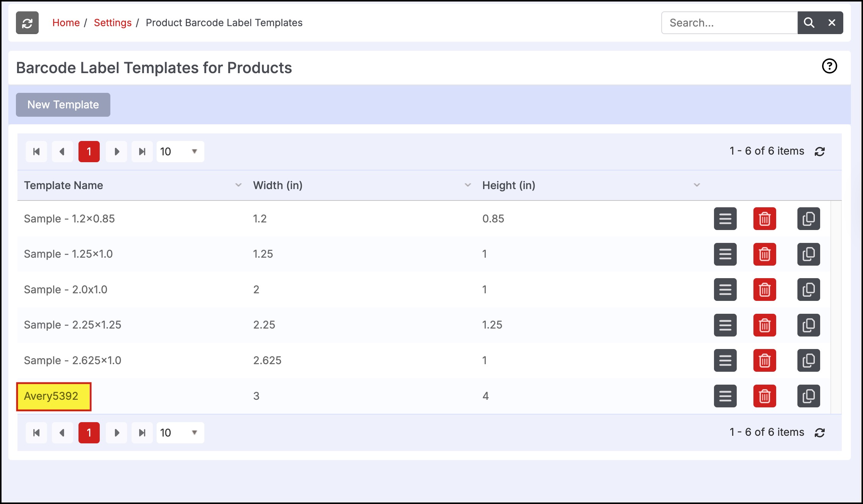Image resolution: width=863 pixels, height=504 pixels.
Task: Open Height (in) column options chevron
Action: [x=697, y=185]
